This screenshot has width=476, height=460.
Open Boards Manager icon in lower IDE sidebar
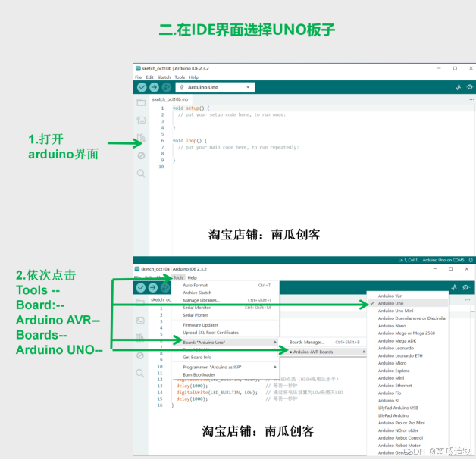tap(140, 320)
